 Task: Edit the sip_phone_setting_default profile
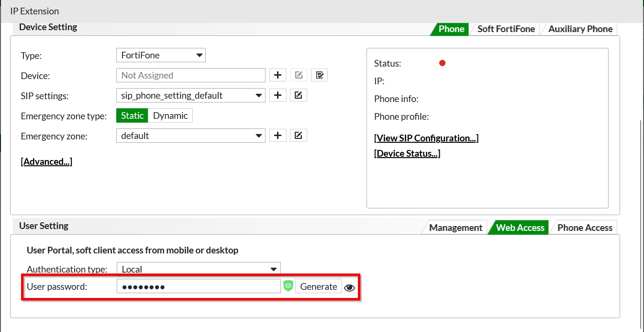299,95
